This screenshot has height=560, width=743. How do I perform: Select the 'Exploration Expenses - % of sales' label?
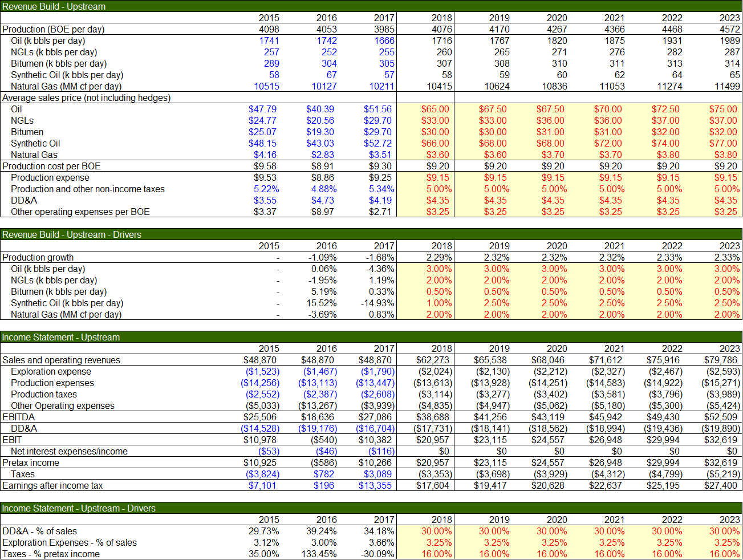pos(70,542)
